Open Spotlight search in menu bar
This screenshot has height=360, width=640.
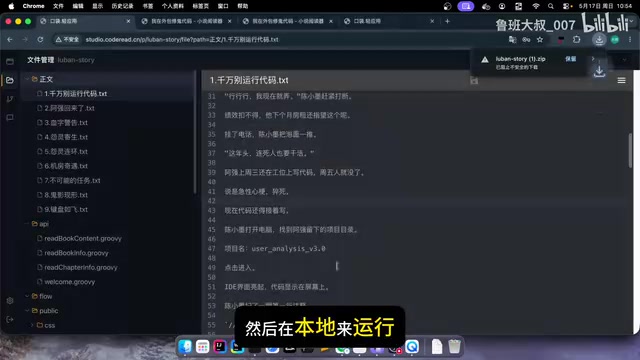click(551, 6)
